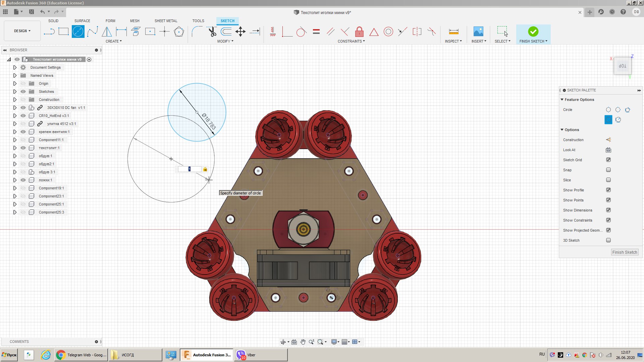Switch to the SURFACE tab

(82, 21)
